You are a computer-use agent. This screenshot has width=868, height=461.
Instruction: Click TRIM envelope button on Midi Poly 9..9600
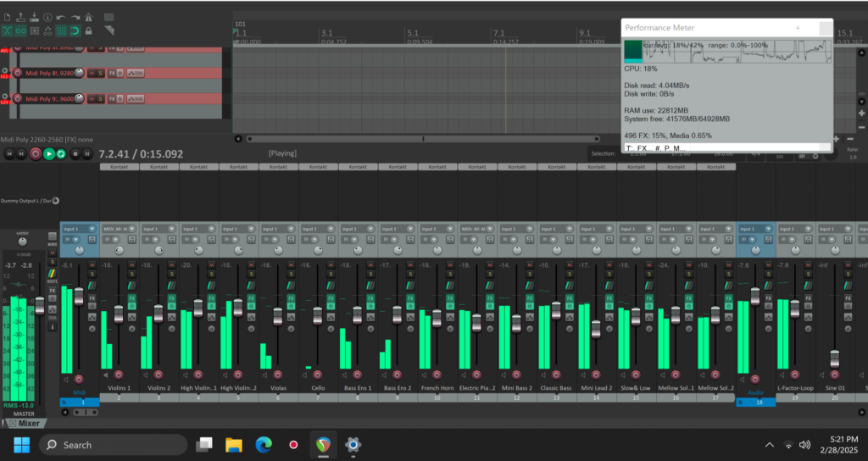[x=136, y=98]
